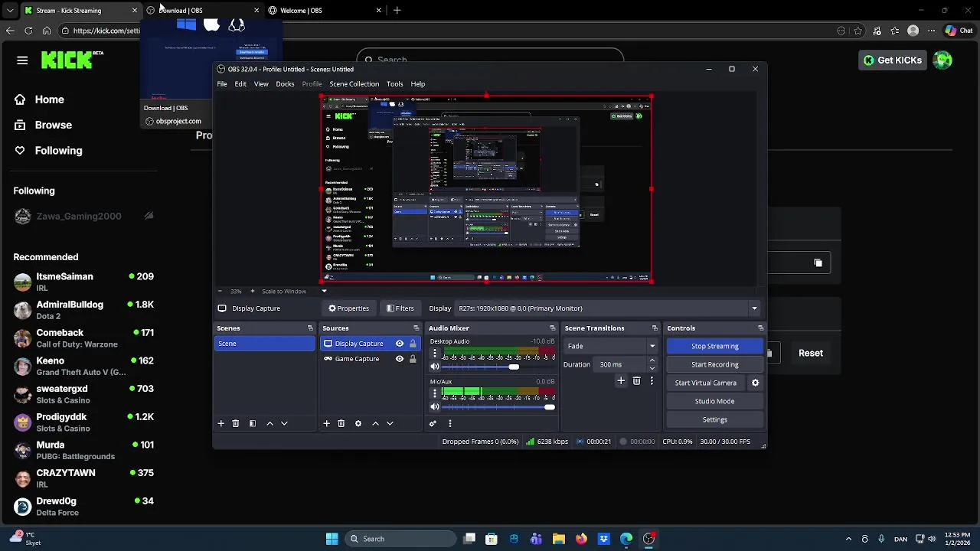Image resolution: width=980 pixels, height=551 pixels.
Task: Move source up in Sources dock
Action: coord(375,423)
